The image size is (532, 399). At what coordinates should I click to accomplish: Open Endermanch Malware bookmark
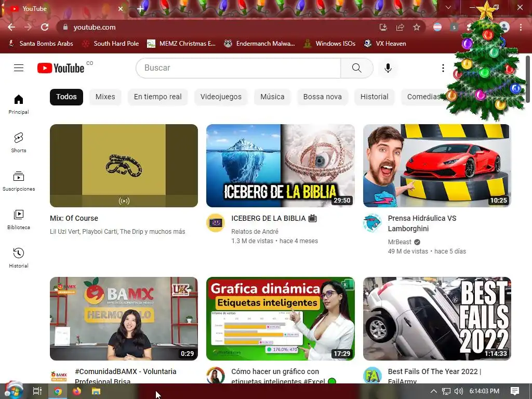259,44
